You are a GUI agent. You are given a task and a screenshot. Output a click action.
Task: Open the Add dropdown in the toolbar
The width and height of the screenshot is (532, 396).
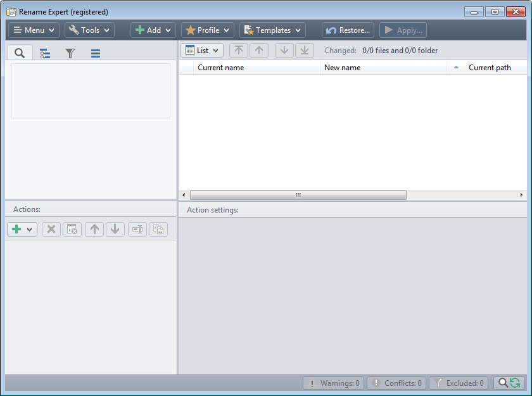(x=153, y=30)
